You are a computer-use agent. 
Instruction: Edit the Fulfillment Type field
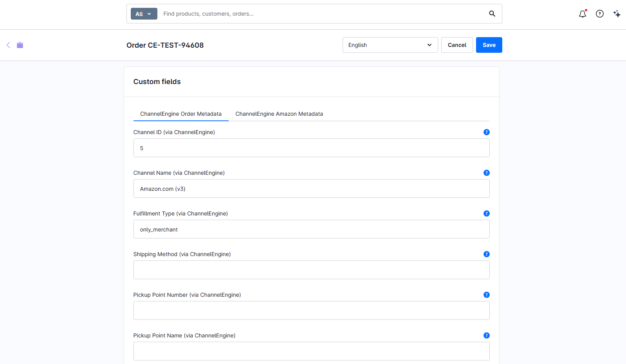point(311,229)
